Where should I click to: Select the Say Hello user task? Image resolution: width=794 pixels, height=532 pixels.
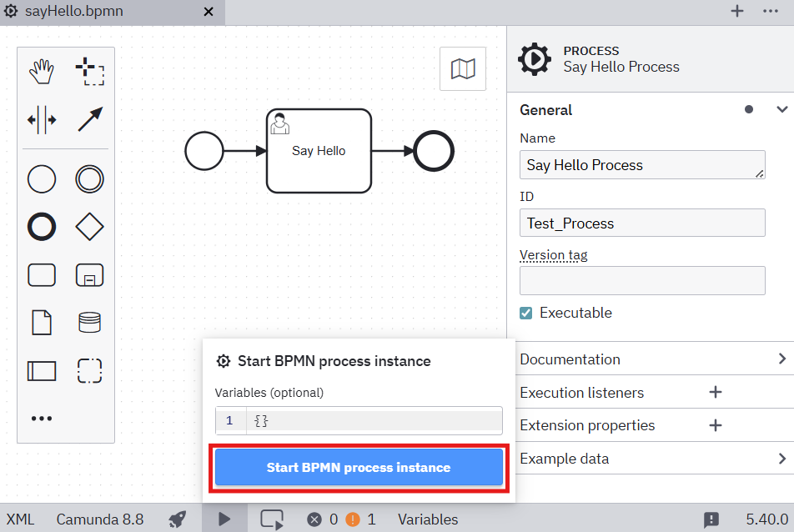click(x=319, y=151)
